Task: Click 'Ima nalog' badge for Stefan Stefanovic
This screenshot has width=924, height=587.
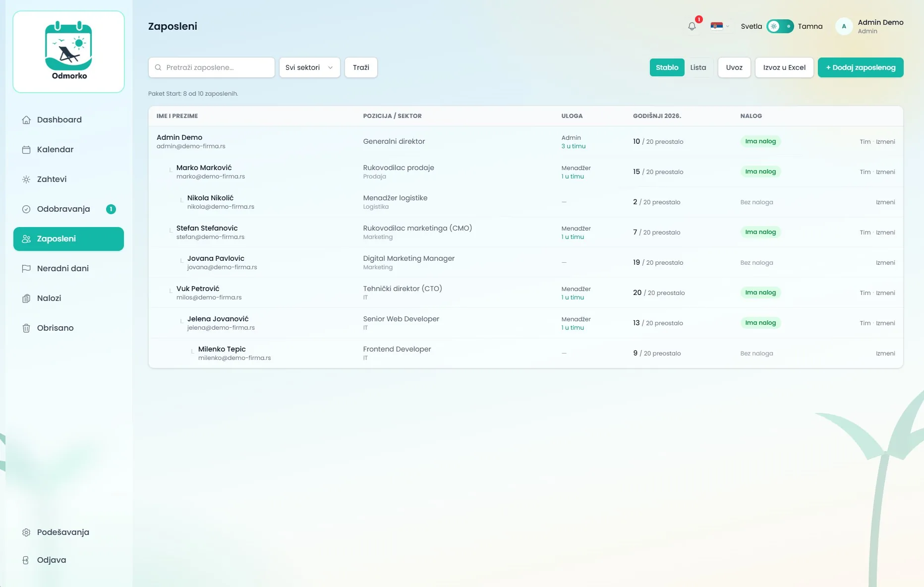Action: tap(760, 232)
